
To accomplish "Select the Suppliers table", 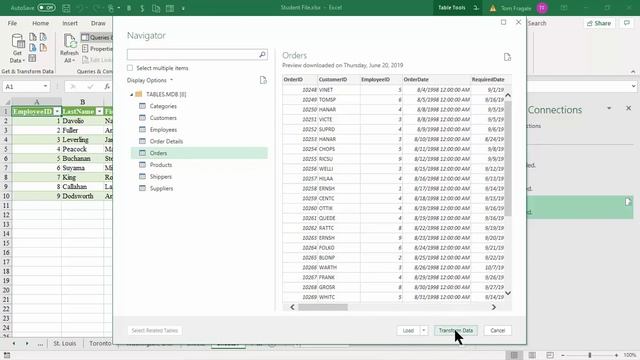I will pos(161,189).
